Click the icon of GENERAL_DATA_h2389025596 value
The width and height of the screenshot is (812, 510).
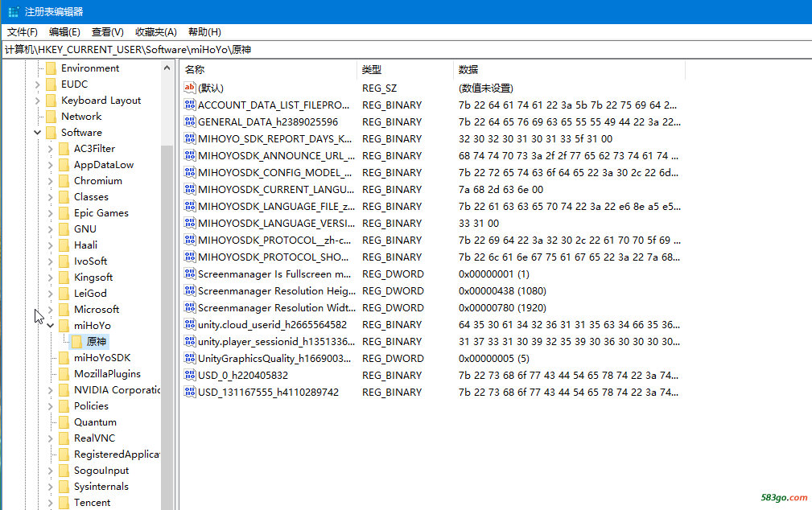point(190,121)
